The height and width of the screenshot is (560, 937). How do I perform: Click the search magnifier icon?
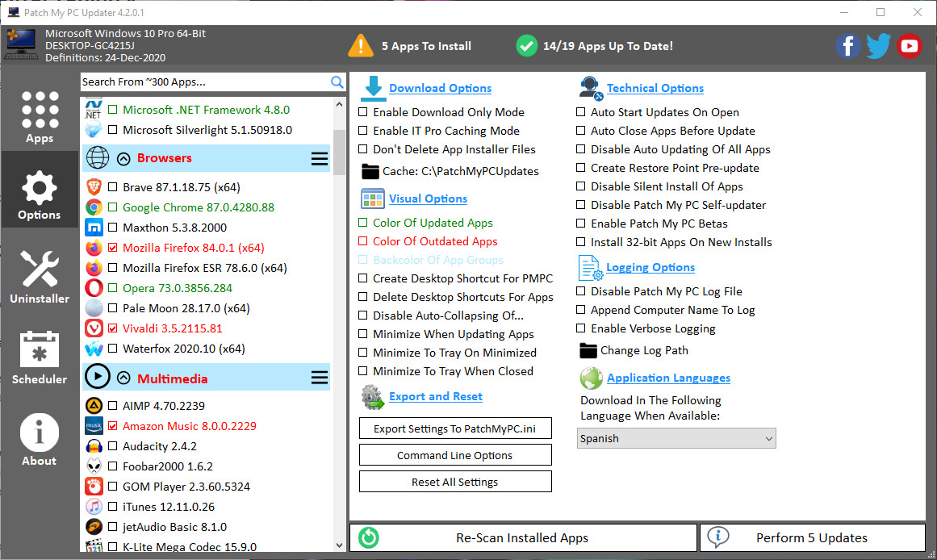pyautogui.click(x=337, y=81)
